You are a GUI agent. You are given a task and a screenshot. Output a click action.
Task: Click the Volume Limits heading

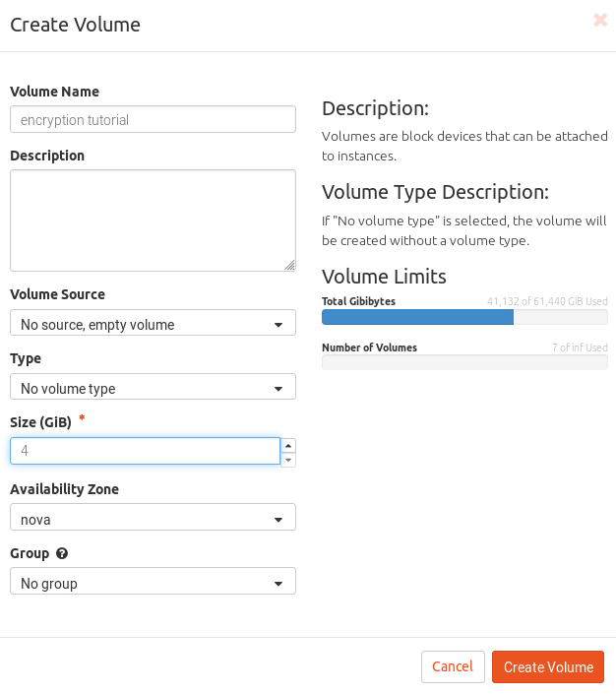(x=384, y=276)
